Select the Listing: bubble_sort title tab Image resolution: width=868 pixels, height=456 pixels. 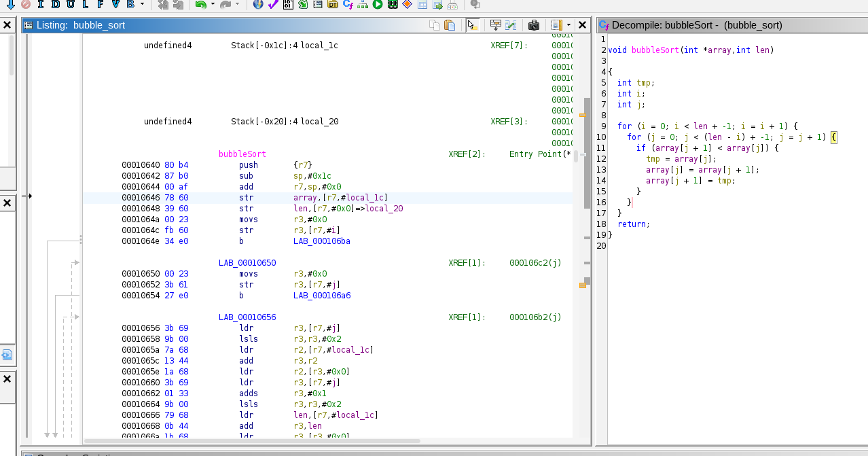coord(80,25)
